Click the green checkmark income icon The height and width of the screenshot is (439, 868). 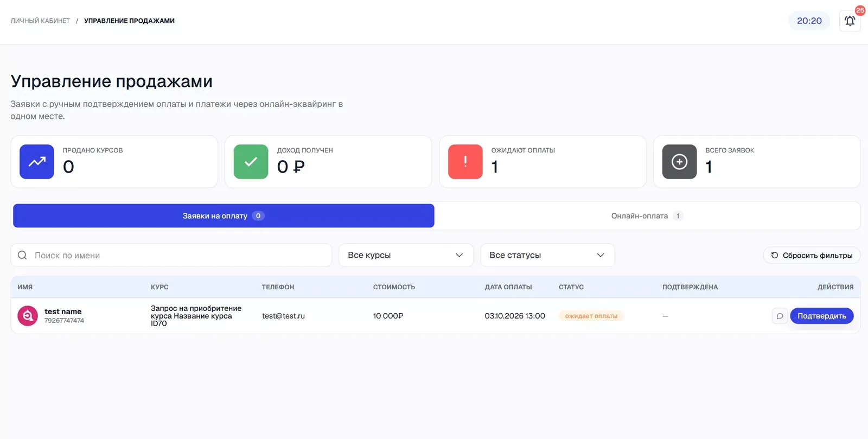251,162
